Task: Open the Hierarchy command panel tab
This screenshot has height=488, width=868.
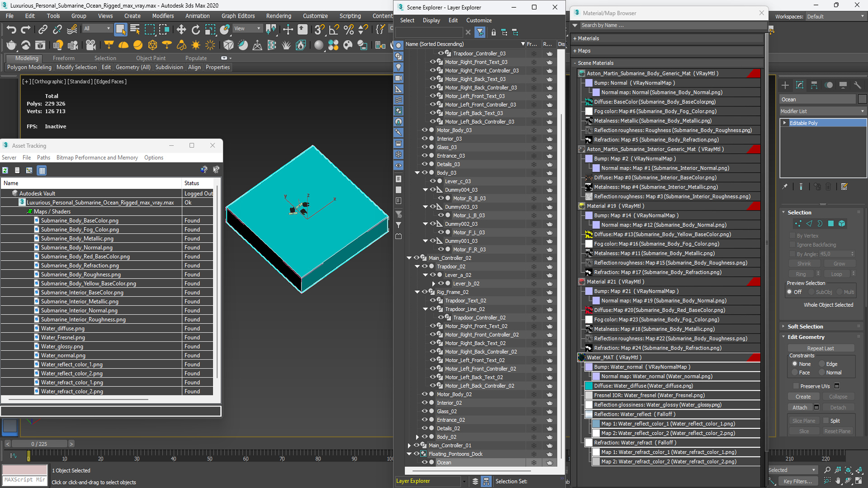Action: pos(814,85)
